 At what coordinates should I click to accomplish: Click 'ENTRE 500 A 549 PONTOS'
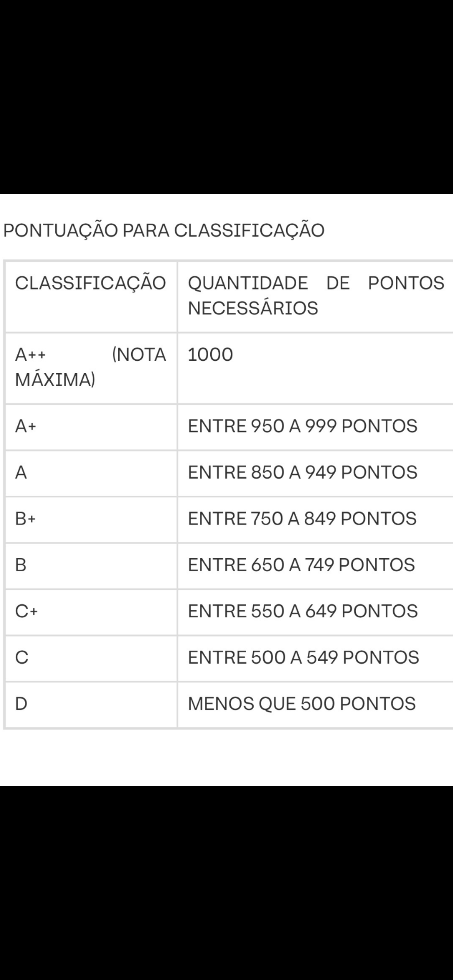pyautogui.click(x=303, y=657)
